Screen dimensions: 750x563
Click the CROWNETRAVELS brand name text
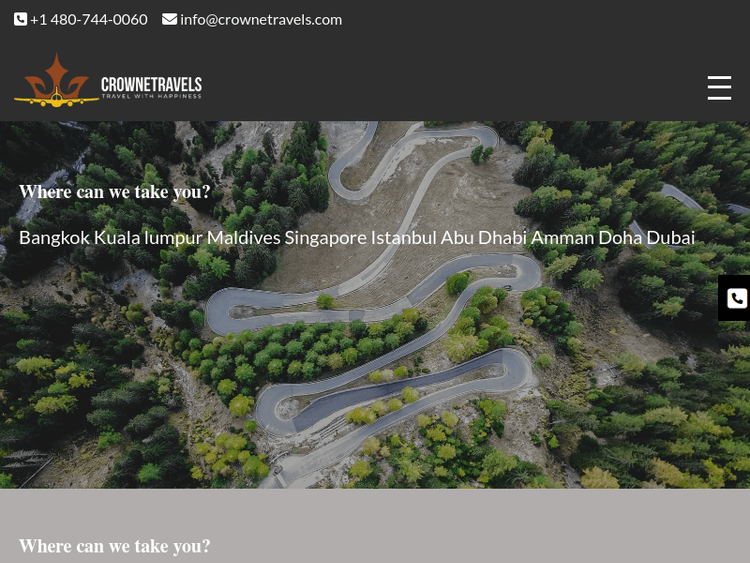coord(151,85)
